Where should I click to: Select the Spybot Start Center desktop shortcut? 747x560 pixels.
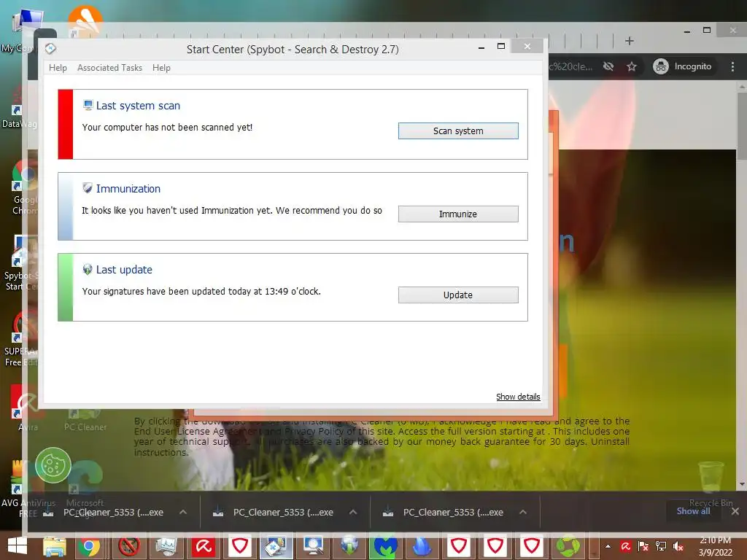(21, 262)
